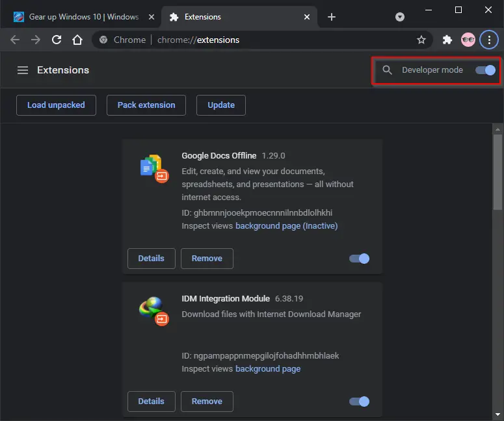Go back to the previous page
This screenshot has width=504, height=421.
[x=15, y=40]
